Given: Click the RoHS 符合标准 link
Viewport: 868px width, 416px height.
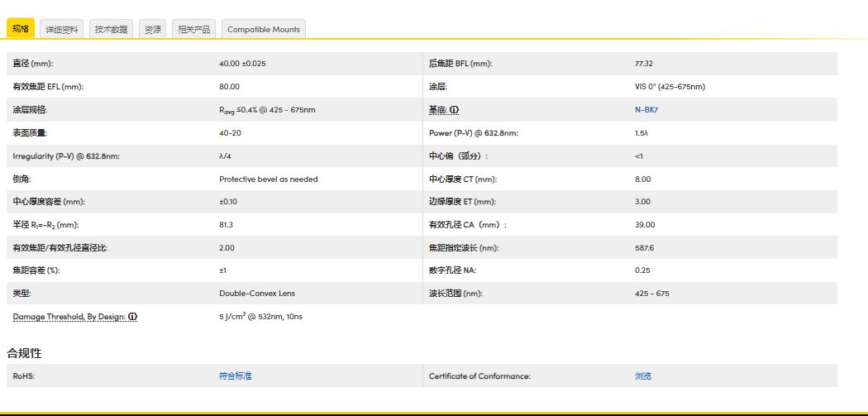Looking at the screenshot, I should coord(236,376).
